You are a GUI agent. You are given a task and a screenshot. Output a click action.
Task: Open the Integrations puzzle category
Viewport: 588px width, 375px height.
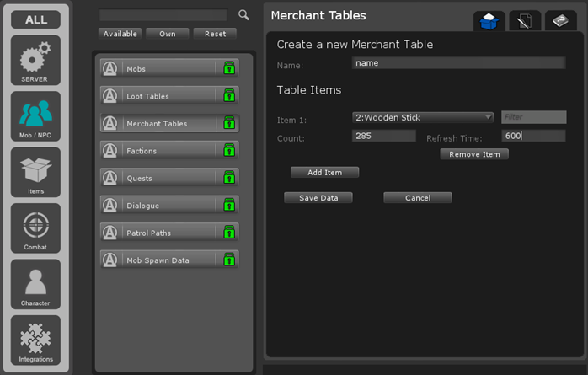point(35,340)
